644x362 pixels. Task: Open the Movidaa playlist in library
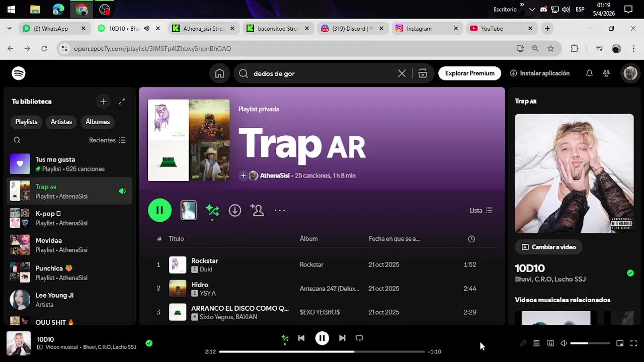click(69, 245)
